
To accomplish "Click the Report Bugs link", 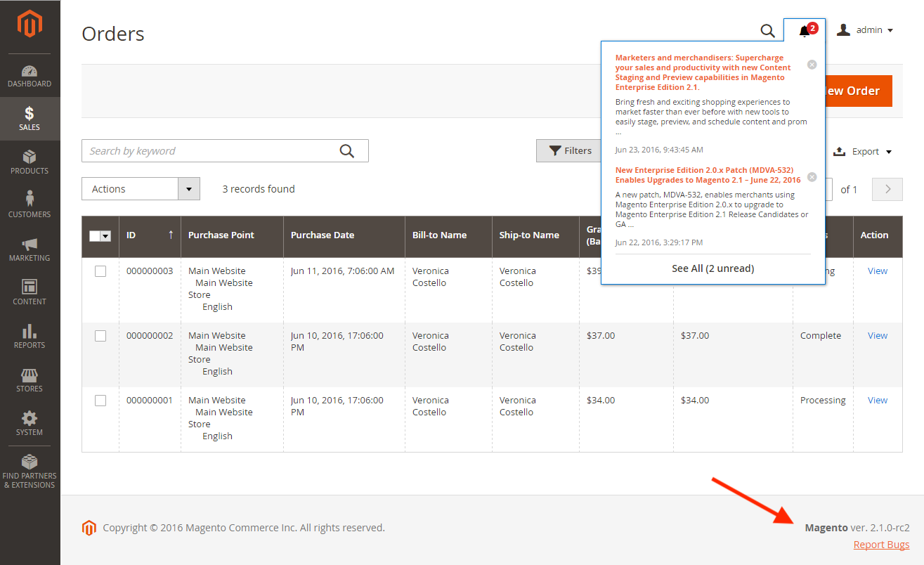I will [881, 544].
